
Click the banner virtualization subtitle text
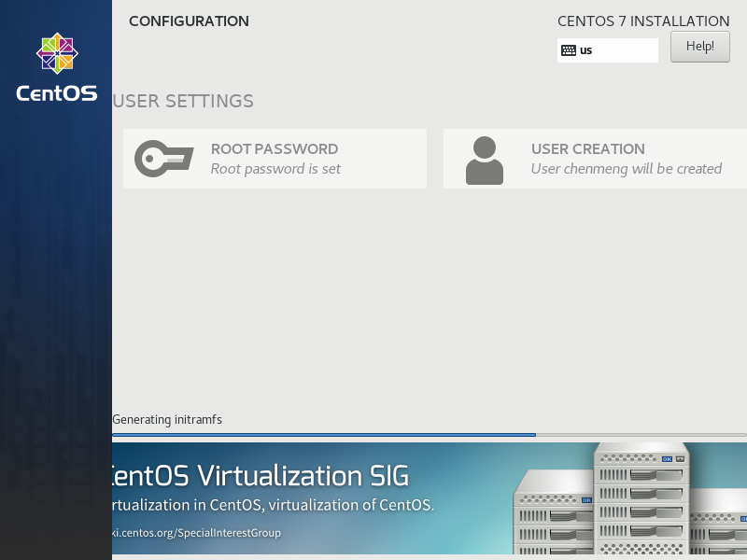(x=273, y=506)
